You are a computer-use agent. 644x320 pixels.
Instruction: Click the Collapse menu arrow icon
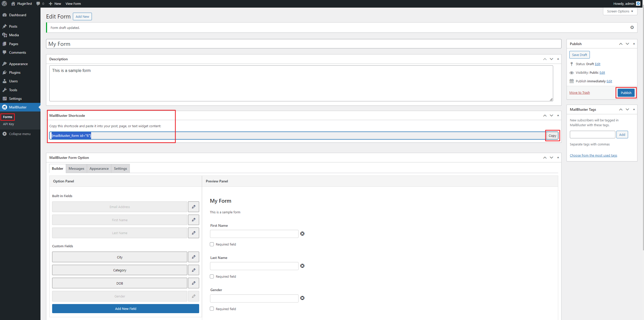[5, 134]
